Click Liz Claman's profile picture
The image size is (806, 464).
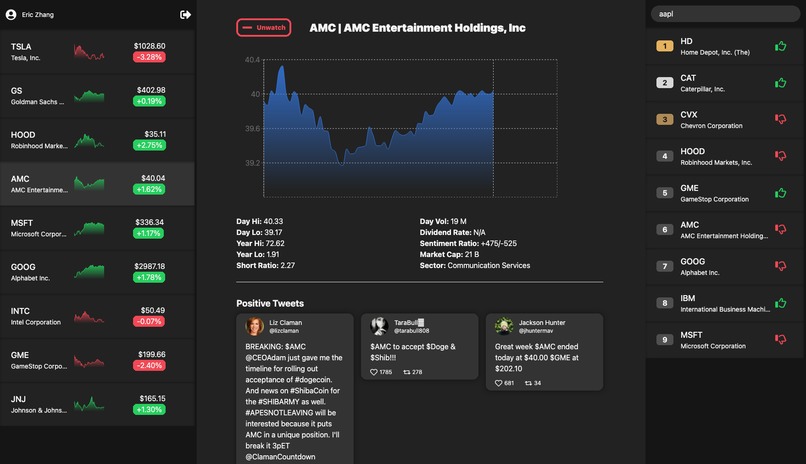coord(254,326)
